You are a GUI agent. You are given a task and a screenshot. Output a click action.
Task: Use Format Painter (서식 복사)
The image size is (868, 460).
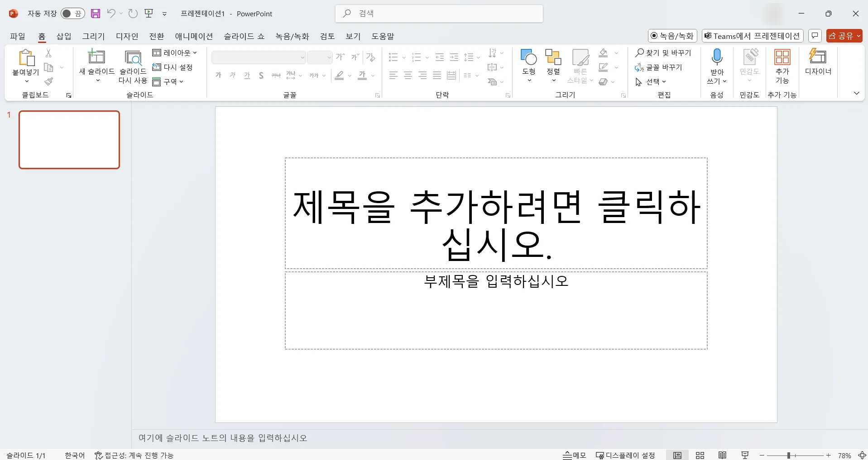click(49, 82)
